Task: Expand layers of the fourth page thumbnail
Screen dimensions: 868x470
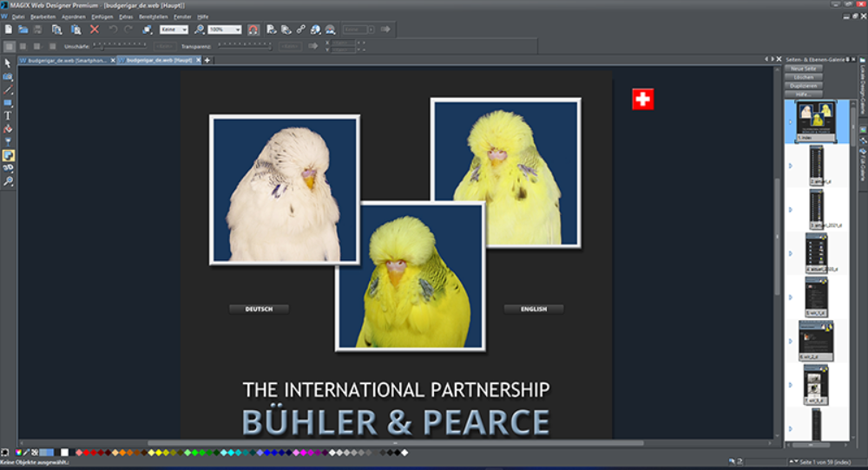Action: (x=791, y=253)
